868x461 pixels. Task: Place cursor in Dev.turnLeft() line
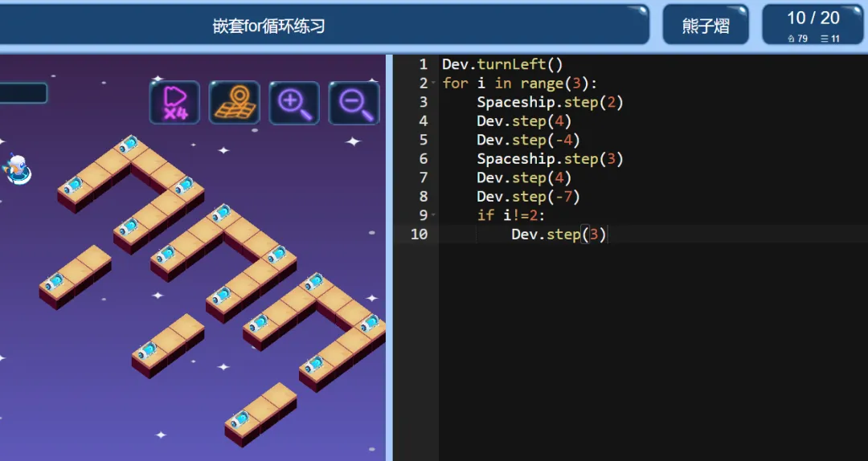pyautogui.click(x=502, y=64)
